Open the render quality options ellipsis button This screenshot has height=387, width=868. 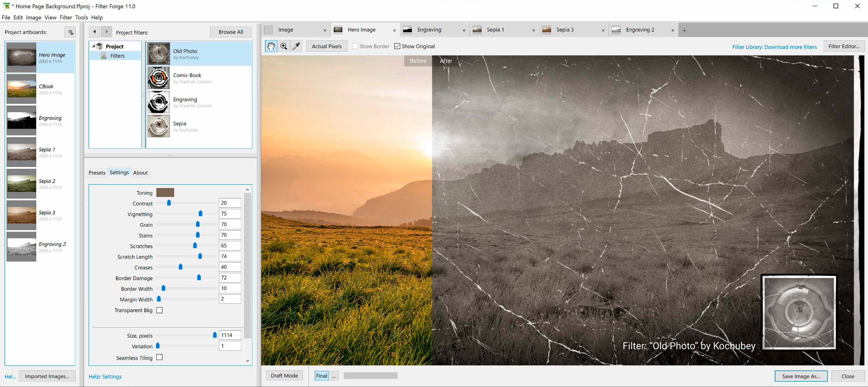334,376
